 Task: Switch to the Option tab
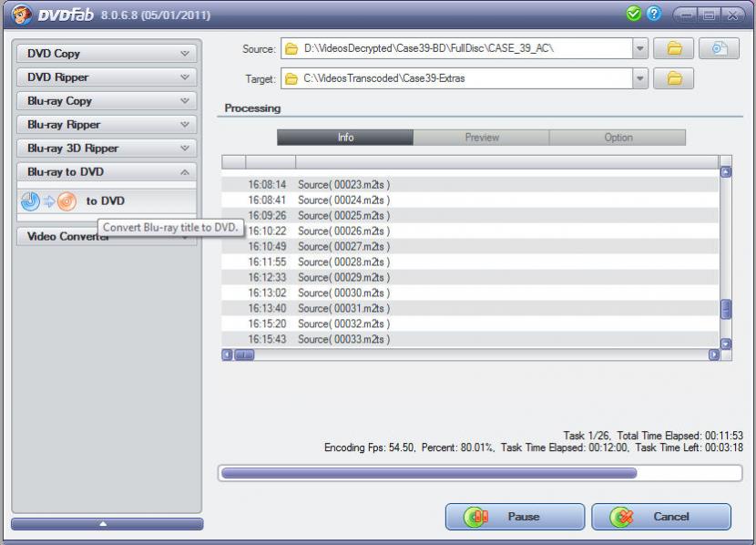pyautogui.click(x=618, y=138)
